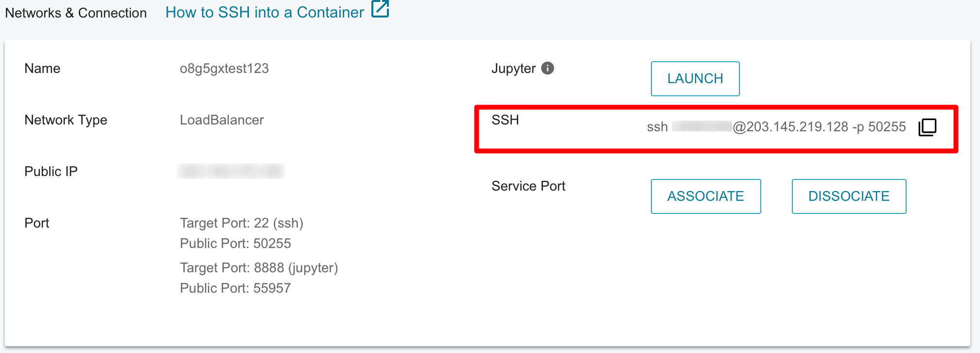Click Target Port: 8888 (jupyter) text
The height and width of the screenshot is (353, 980).
pyautogui.click(x=259, y=268)
